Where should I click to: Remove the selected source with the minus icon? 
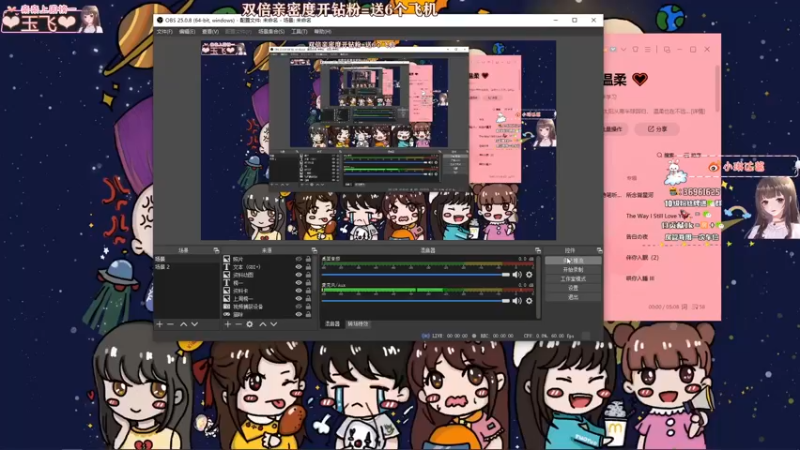pyautogui.click(x=238, y=324)
